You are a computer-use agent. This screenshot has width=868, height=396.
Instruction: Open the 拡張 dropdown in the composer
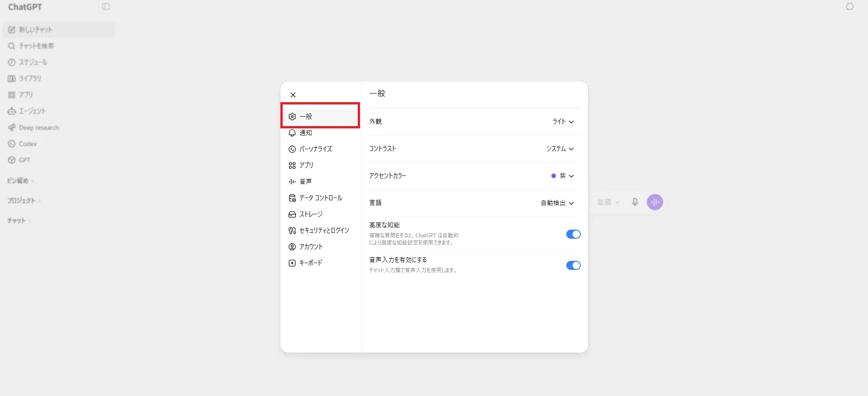[x=608, y=202]
